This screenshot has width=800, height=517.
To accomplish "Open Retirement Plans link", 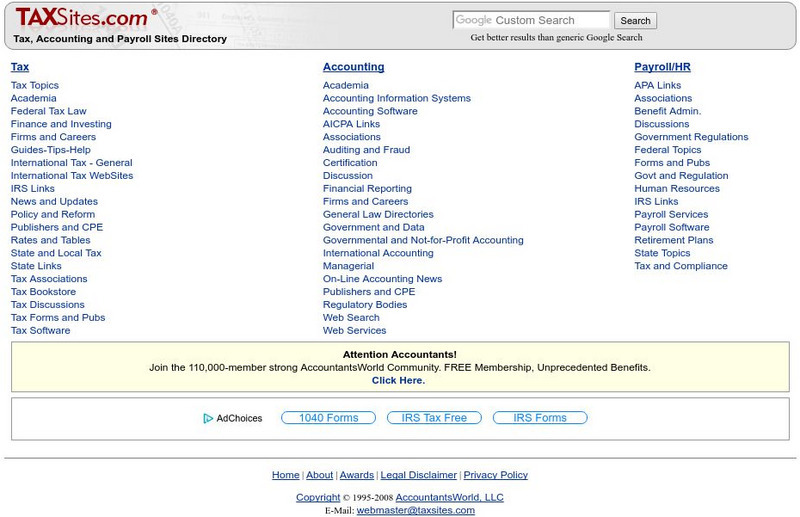I will click(674, 240).
